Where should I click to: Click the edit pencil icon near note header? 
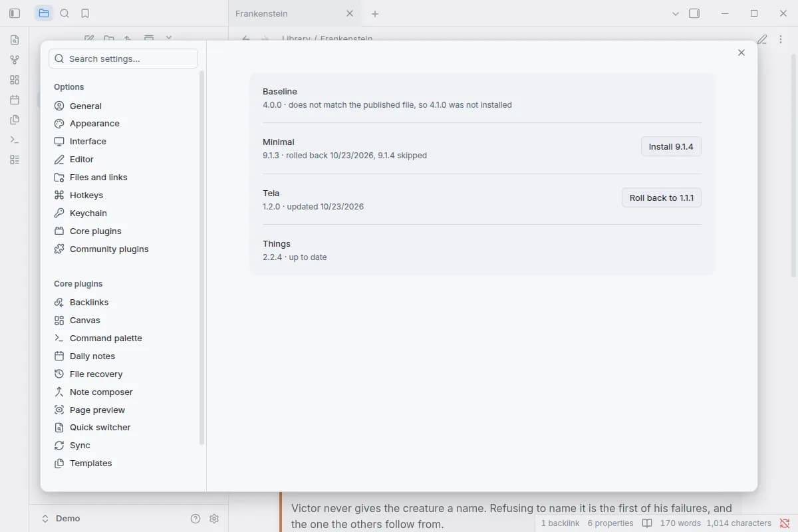click(762, 39)
